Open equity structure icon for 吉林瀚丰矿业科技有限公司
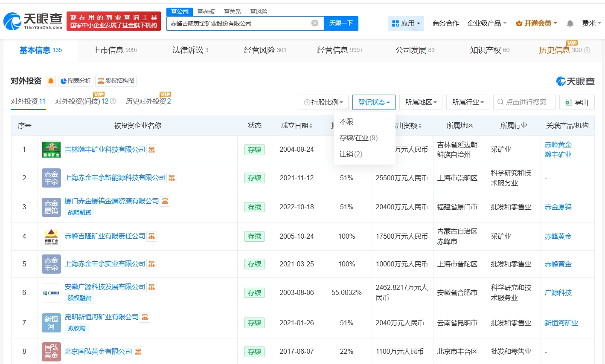 pyautogui.click(x=151, y=150)
